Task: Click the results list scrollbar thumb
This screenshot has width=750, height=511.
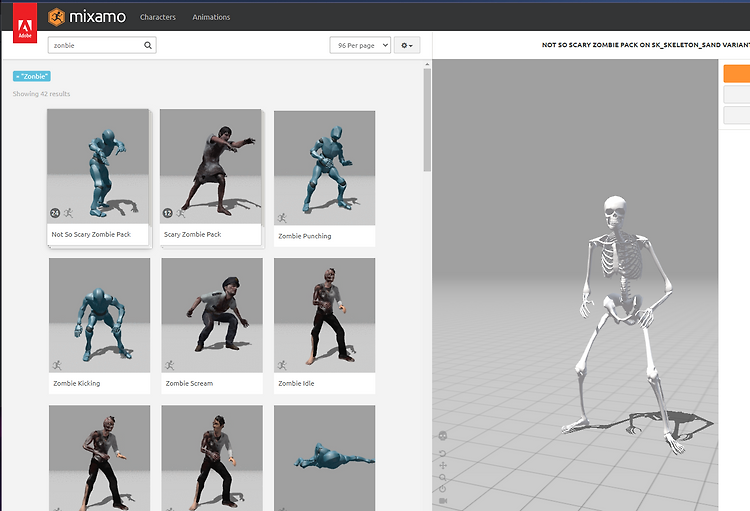Action: (427, 120)
